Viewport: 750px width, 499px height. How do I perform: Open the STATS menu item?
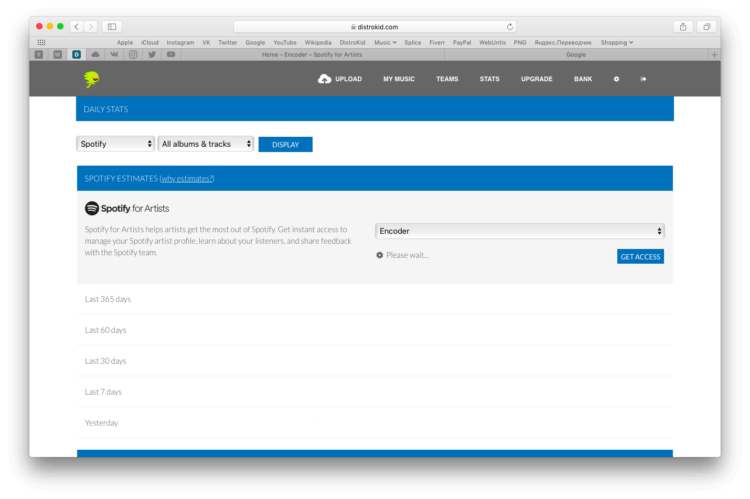(489, 79)
